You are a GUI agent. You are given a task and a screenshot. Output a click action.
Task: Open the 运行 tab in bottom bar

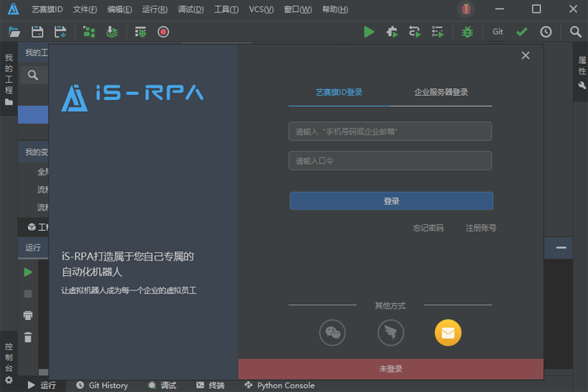(x=42, y=385)
